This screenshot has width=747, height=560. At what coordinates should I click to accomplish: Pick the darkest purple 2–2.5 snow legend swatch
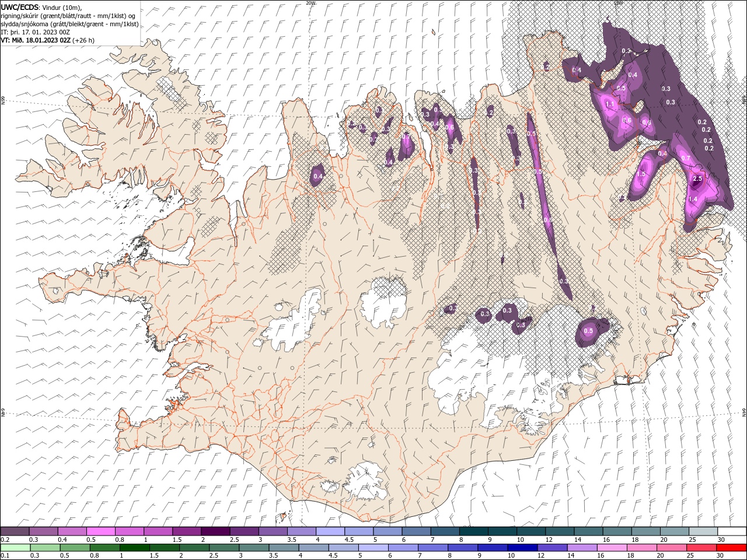[215, 531]
